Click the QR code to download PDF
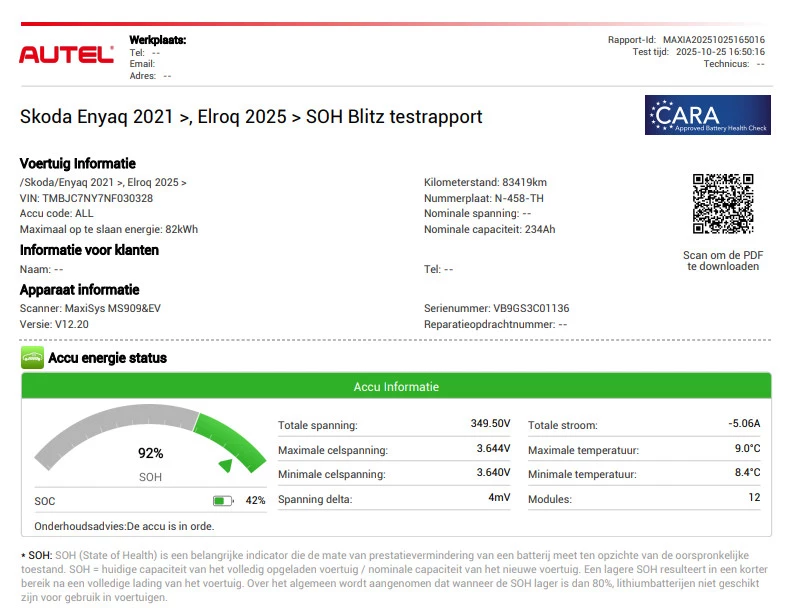The image size is (792, 610). point(723,204)
